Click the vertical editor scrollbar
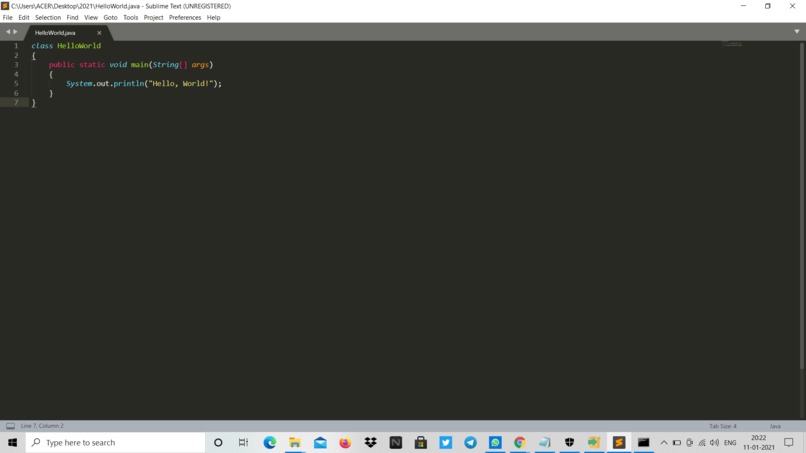Viewport: 806px width, 453px height. [x=802, y=206]
